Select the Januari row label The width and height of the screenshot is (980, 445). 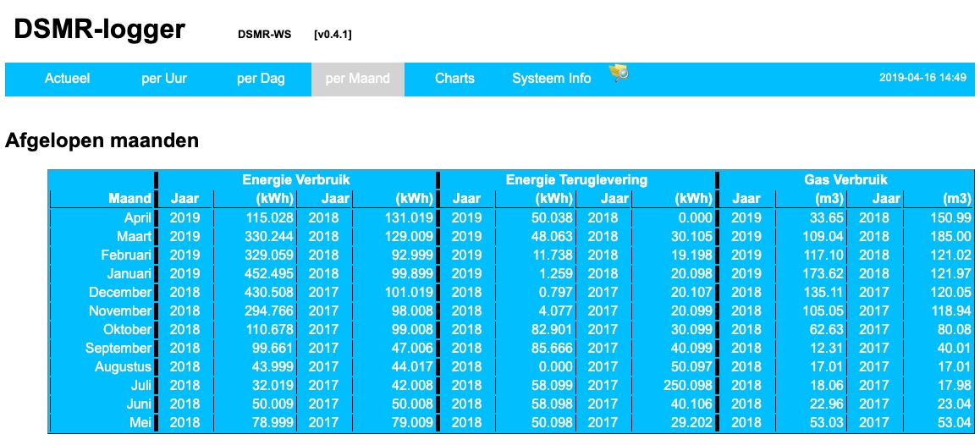point(129,273)
